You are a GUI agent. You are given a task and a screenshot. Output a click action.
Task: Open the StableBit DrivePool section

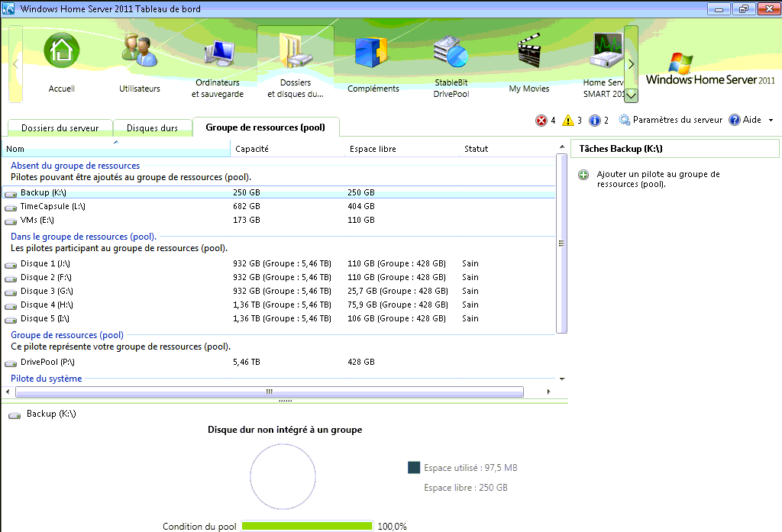click(451, 51)
